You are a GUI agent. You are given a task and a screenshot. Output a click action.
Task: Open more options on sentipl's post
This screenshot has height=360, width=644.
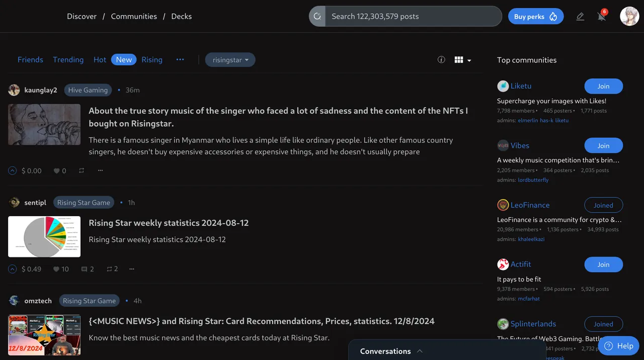[132, 269]
